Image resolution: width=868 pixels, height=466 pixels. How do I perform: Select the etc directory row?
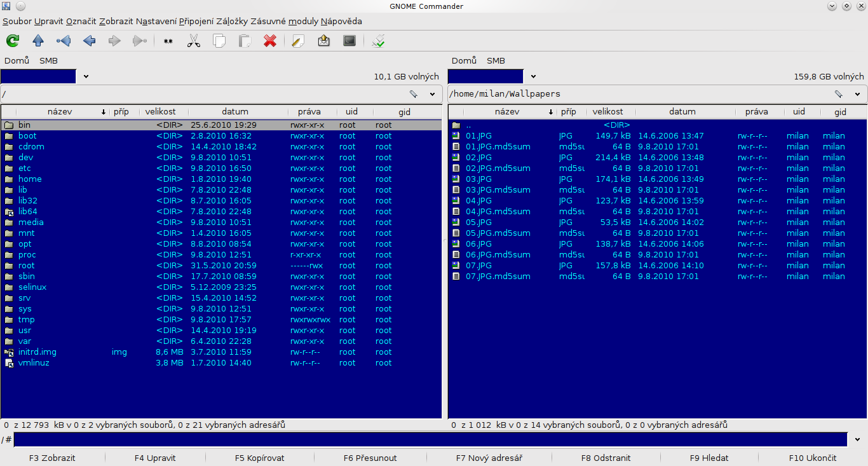(x=221, y=168)
